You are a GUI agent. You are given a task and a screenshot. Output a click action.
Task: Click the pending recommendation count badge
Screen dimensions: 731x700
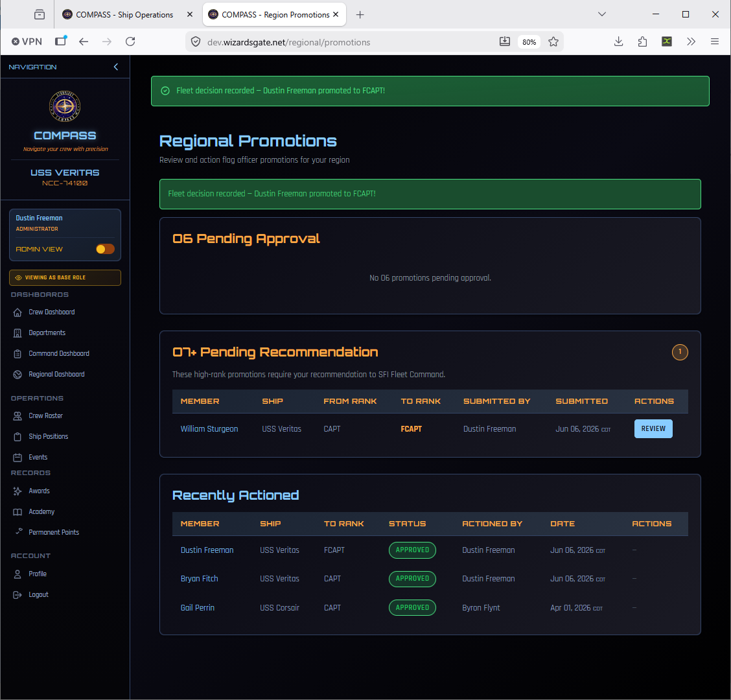tap(680, 352)
